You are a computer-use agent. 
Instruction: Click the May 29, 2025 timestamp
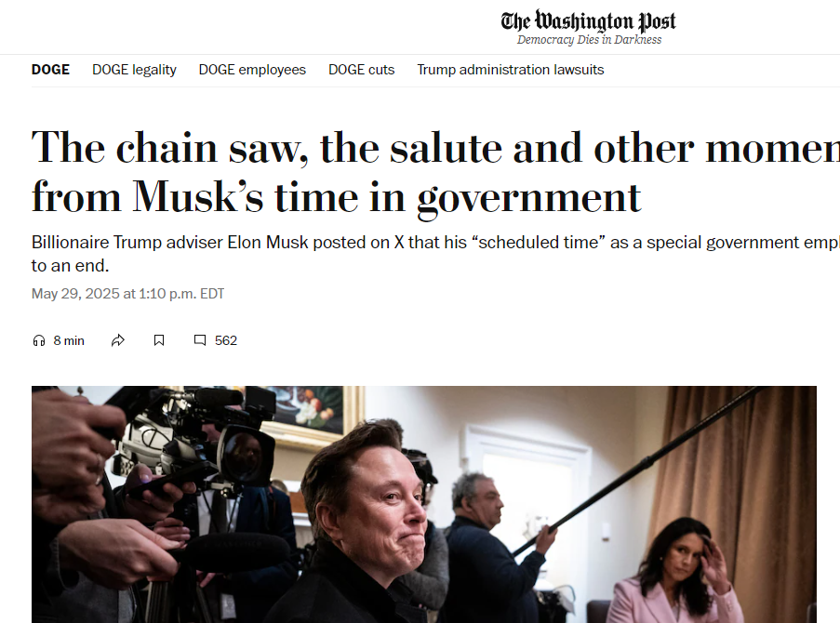click(127, 294)
